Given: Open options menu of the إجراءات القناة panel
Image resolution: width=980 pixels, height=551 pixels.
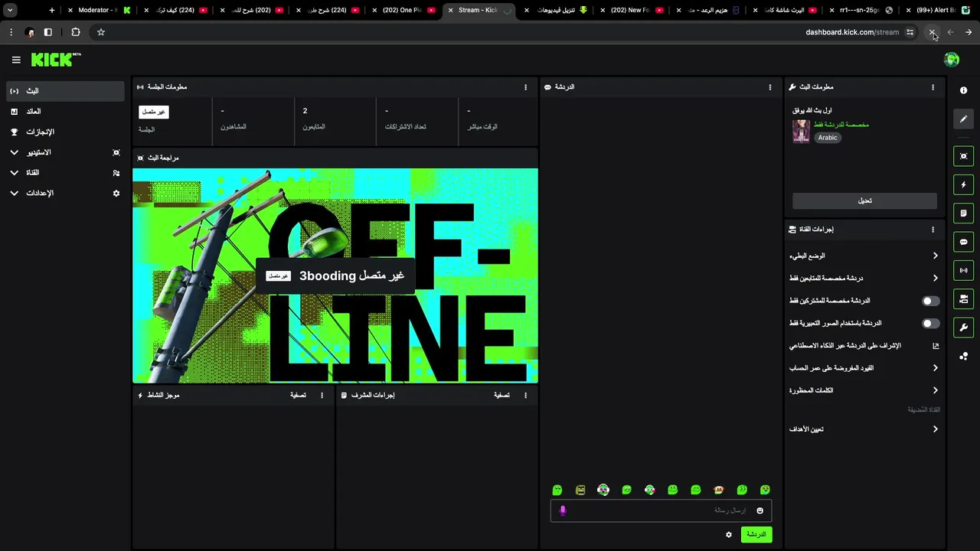Looking at the screenshot, I should (933, 230).
